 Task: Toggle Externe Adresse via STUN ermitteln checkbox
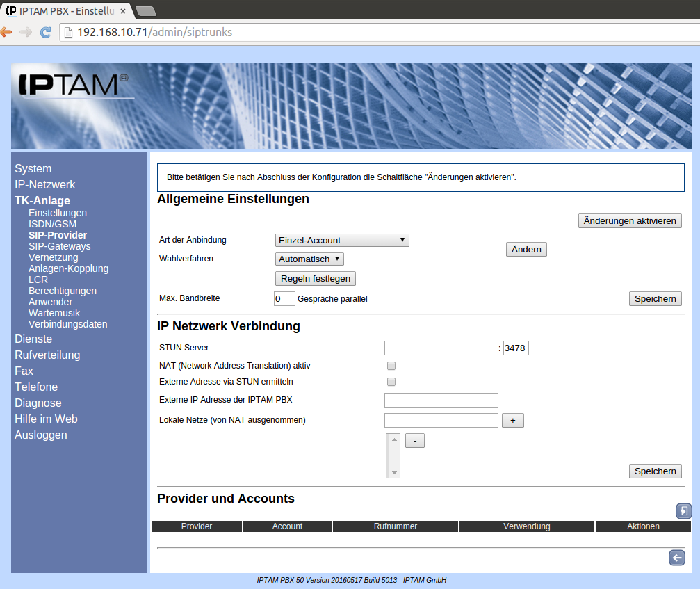(391, 382)
